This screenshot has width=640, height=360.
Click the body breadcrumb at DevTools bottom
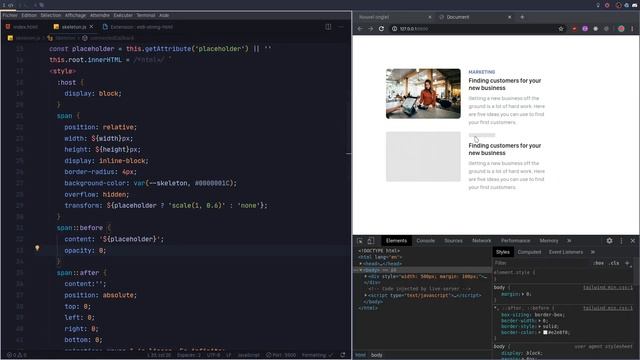point(376,355)
